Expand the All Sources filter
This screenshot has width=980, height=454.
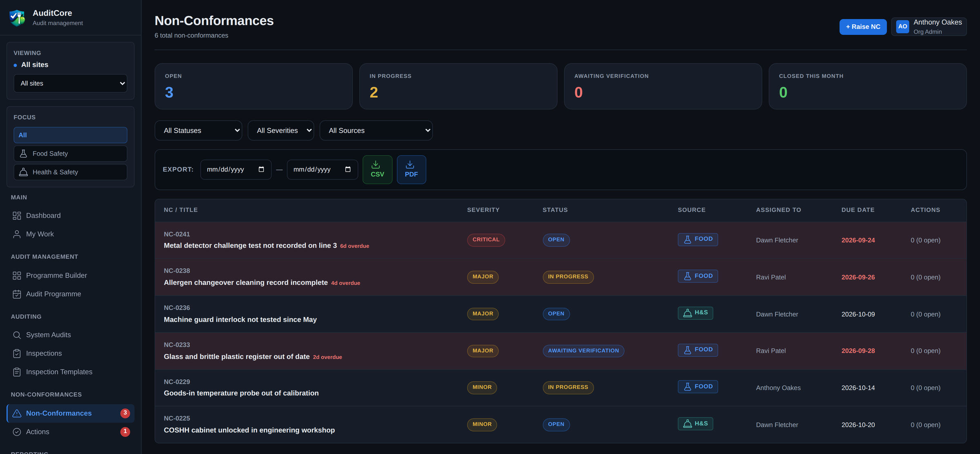coord(376,130)
